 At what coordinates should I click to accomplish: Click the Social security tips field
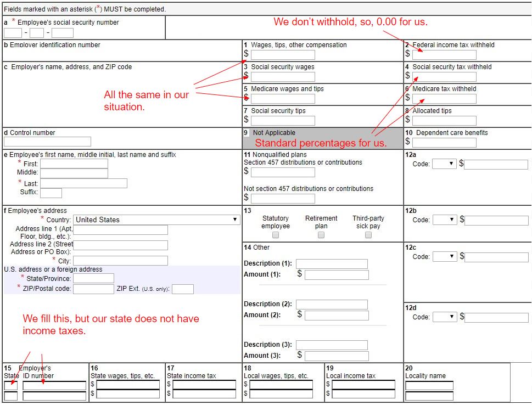283,120
